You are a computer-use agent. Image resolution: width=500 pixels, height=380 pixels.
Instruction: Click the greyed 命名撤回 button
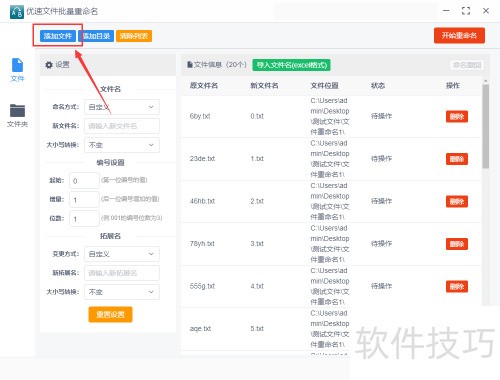tap(467, 65)
